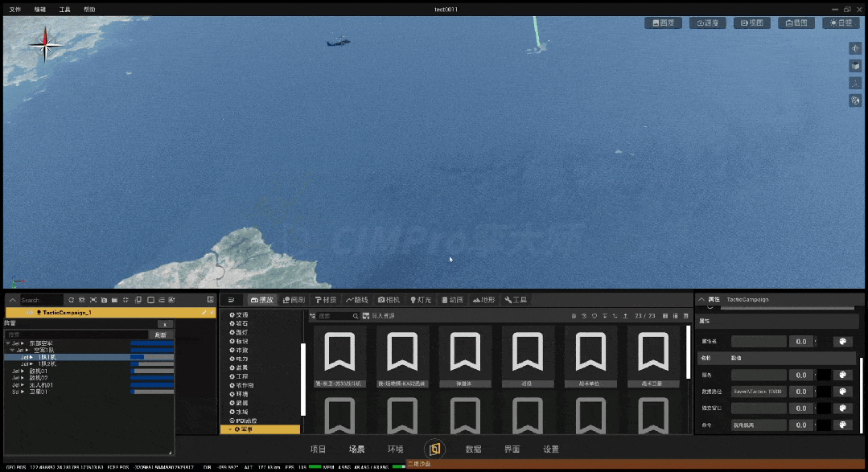Click the refresh icon beside Search box
868x472 pixels.
[x=71, y=300]
